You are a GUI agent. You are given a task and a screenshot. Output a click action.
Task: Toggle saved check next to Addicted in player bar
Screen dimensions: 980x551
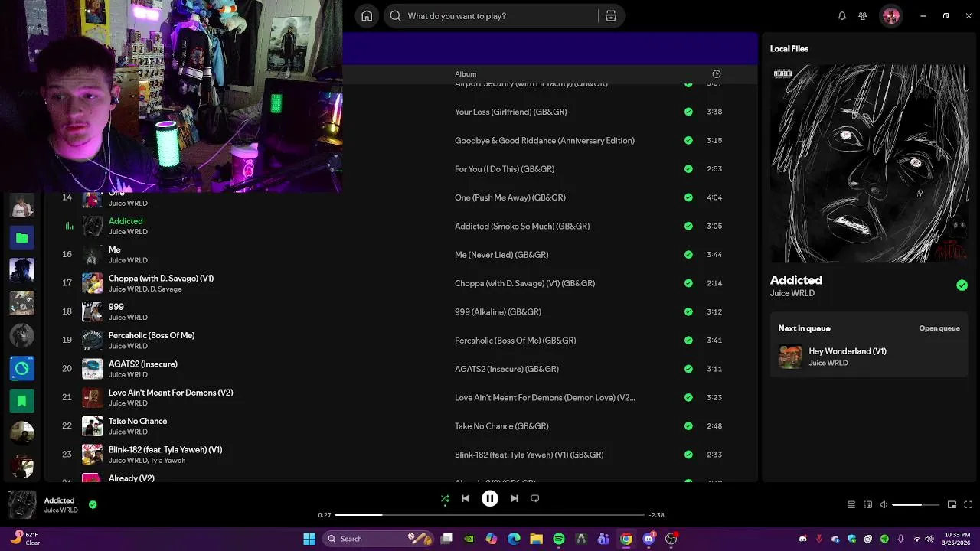[x=93, y=505]
